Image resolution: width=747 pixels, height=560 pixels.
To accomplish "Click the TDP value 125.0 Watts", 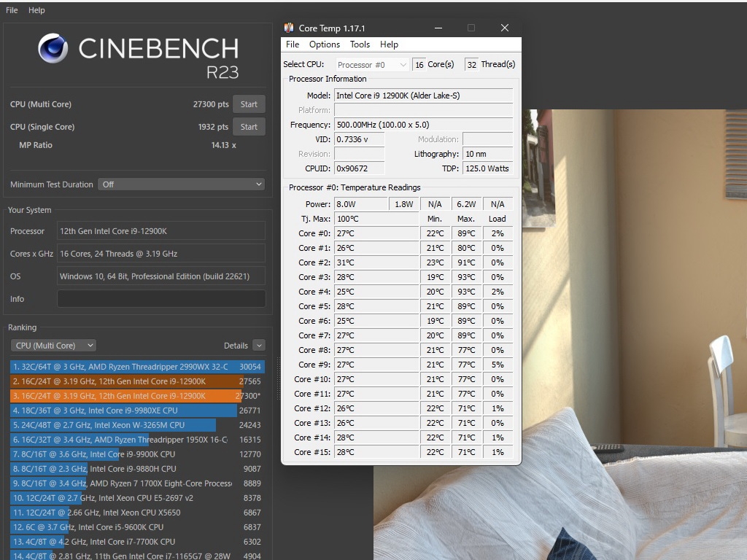I will (487, 168).
